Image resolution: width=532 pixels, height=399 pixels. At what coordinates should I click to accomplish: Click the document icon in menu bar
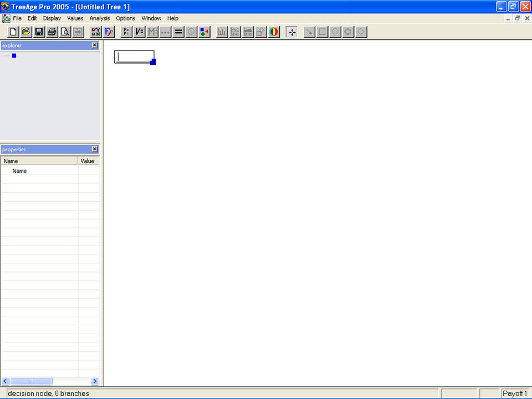coord(6,18)
